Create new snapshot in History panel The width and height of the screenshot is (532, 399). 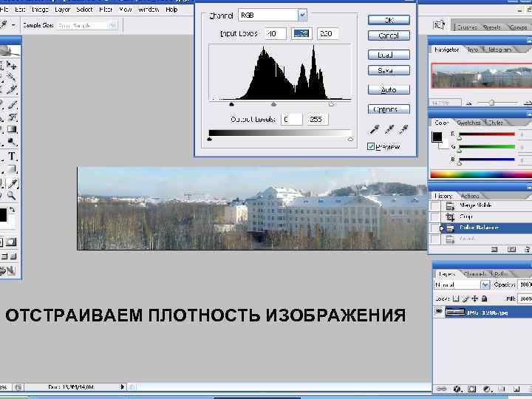click(x=511, y=250)
